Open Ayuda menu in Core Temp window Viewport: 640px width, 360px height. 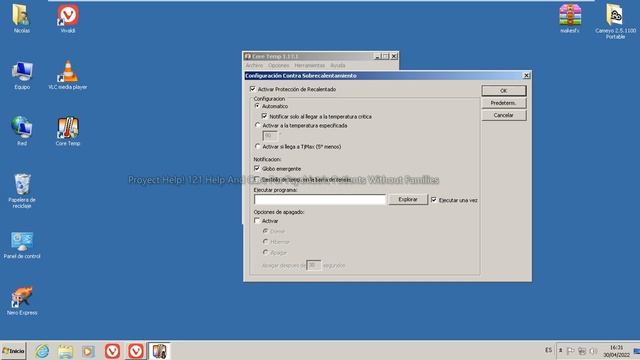[338, 65]
